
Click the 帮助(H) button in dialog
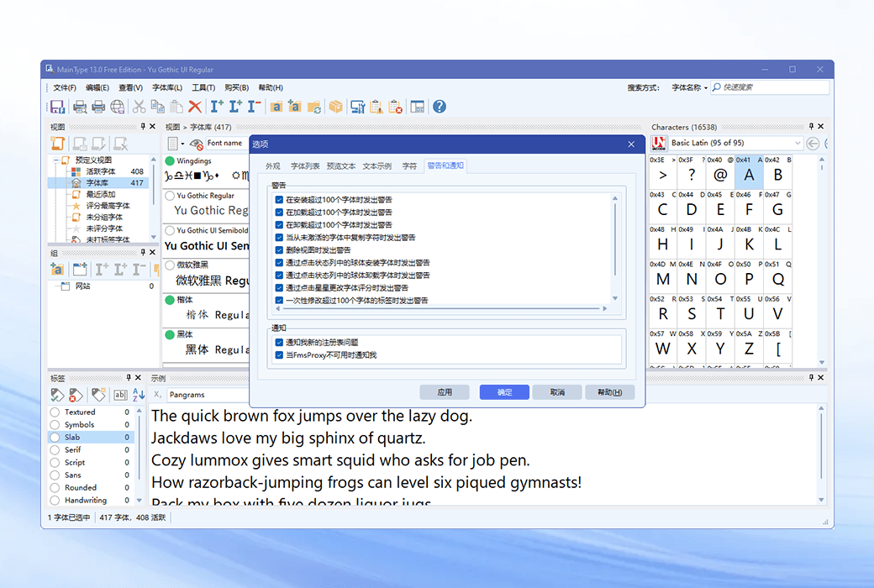click(x=610, y=392)
